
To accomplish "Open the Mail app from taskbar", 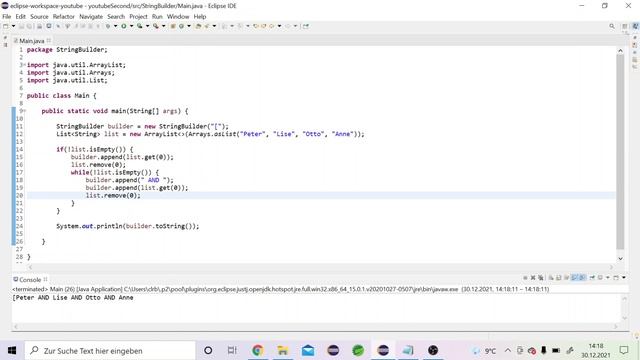I will click(308, 350).
